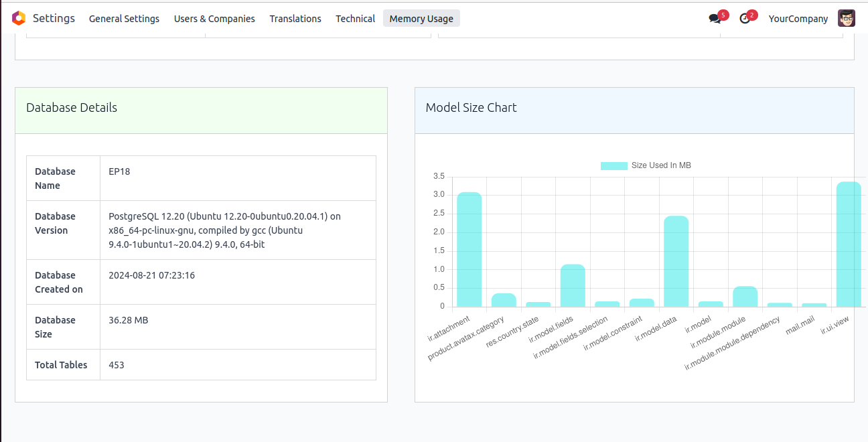This screenshot has width=868, height=442.
Task: Open the conversations message icon
Action: 715,19
